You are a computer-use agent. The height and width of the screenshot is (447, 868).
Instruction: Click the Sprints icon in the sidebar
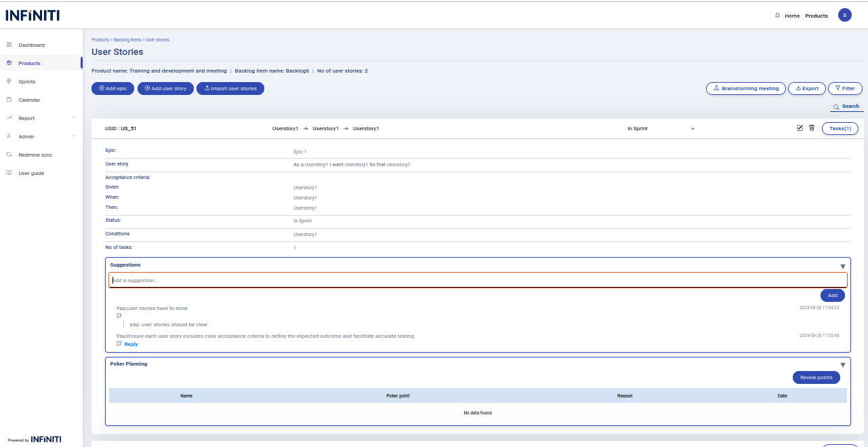pyautogui.click(x=9, y=81)
